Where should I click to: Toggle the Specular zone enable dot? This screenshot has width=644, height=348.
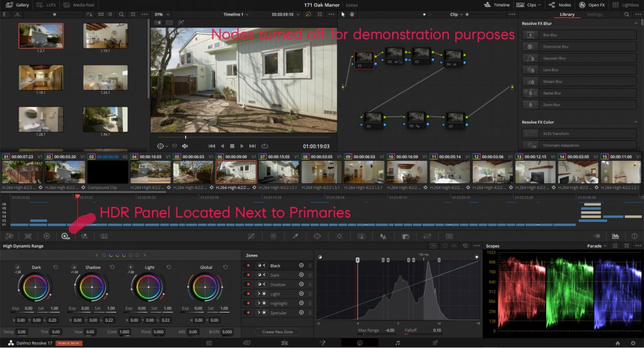pos(249,313)
